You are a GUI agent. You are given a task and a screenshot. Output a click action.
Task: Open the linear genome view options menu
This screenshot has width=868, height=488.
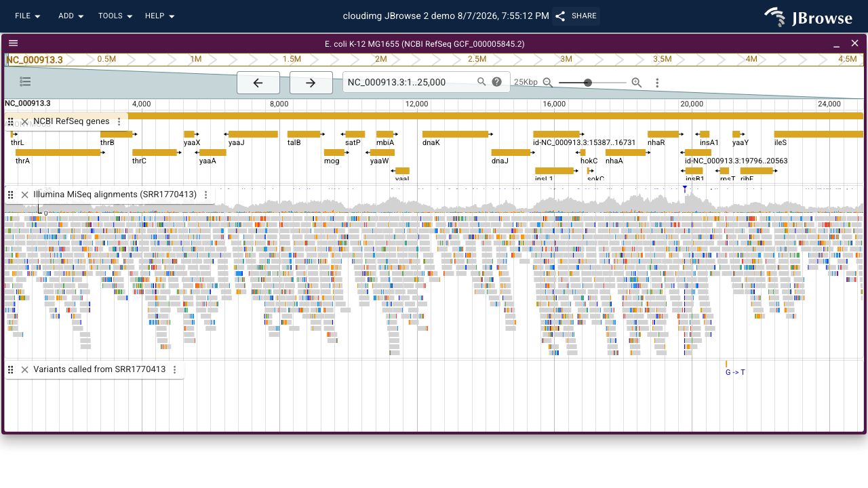[657, 83]
